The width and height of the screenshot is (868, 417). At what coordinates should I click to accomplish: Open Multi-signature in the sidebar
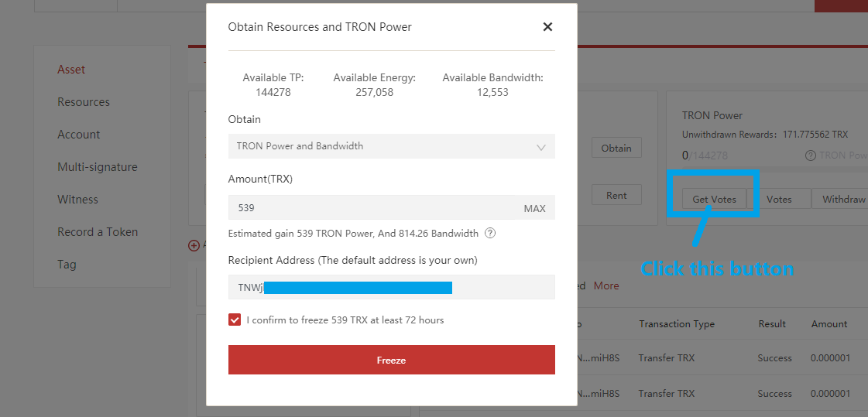point(98,167)
